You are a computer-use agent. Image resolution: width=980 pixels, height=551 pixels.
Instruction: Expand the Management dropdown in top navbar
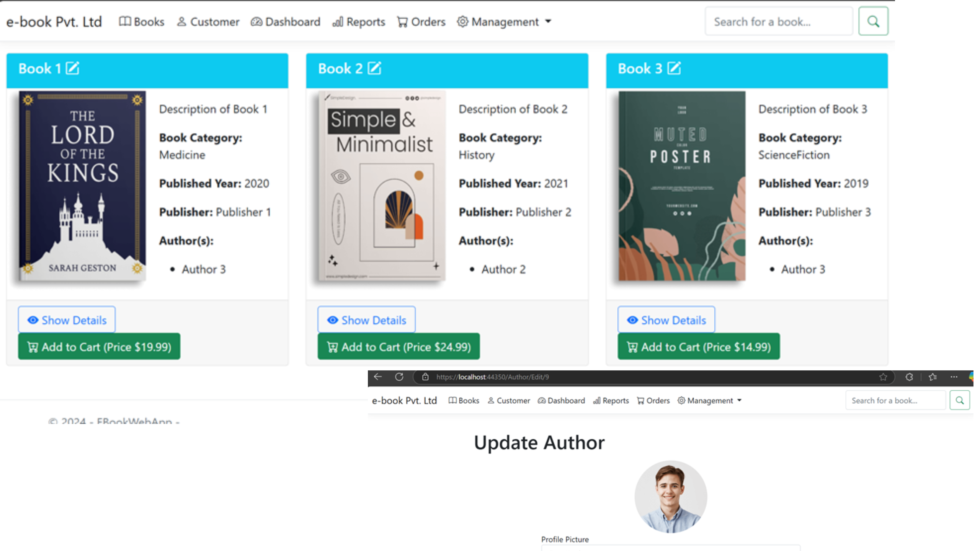504,22
